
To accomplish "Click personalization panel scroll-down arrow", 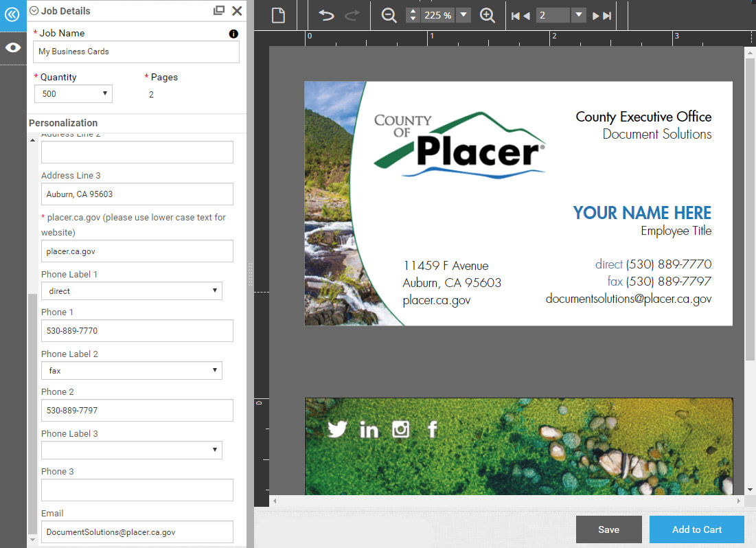I will [32, 539].
